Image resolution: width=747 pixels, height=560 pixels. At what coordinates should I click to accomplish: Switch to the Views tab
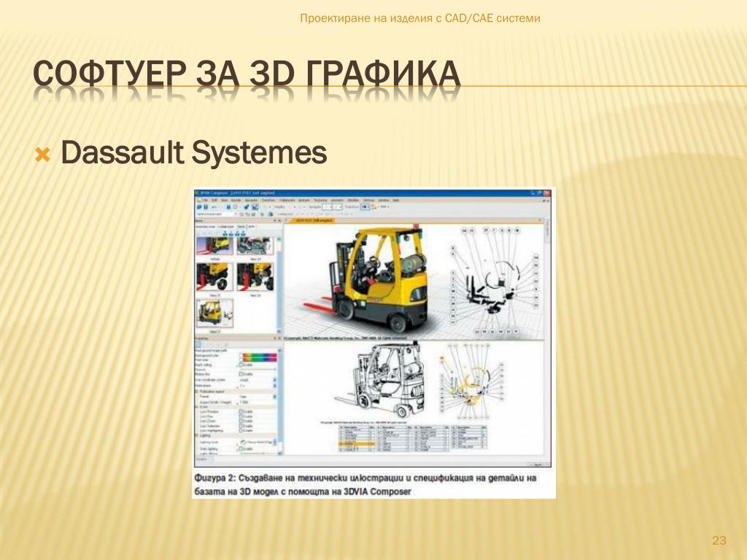tap(241, 227)
